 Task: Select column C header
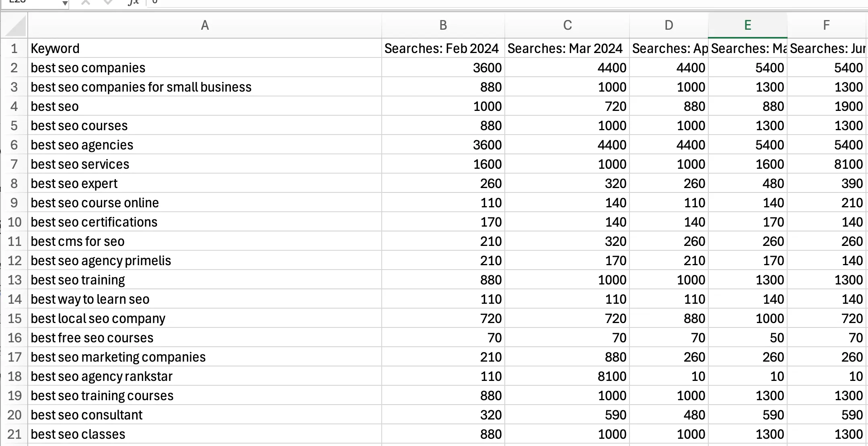pyautogui.click(x=567, y=26)
